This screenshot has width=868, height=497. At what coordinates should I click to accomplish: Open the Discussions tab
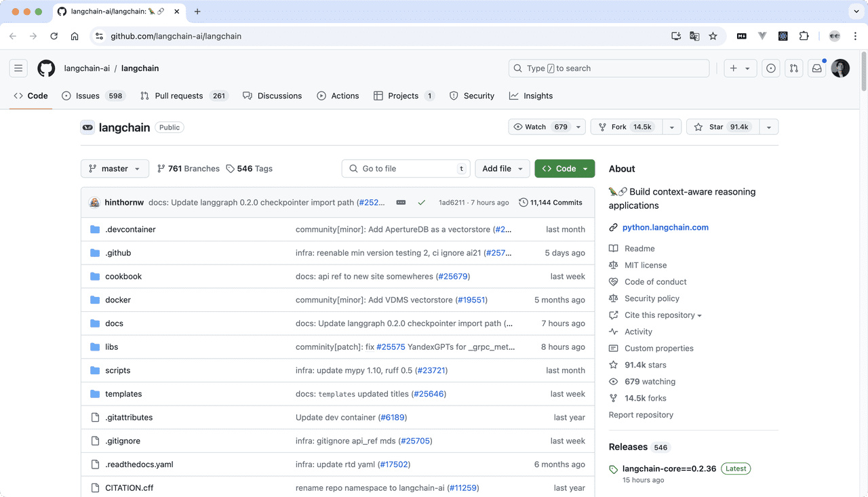[273, 96]
